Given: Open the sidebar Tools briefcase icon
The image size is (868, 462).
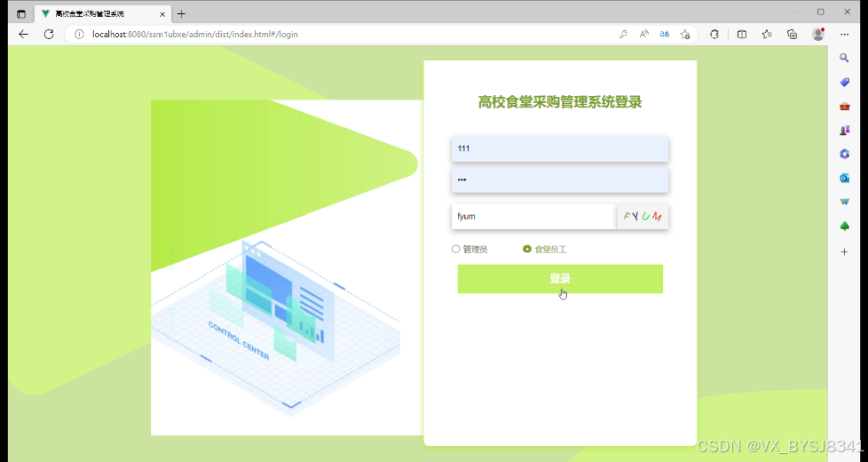Looking at the screenshot, I should click(844, 106).
